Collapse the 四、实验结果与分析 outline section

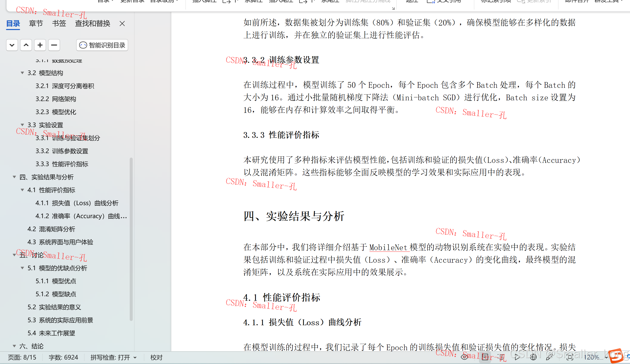tap(15, 177)
